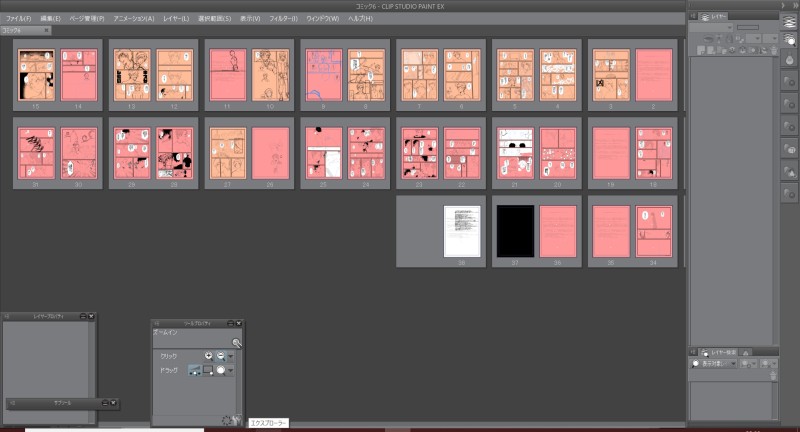Open the 表示対象 filter dropdown
The image size is (800, 432).
click(x=713, y=364)
